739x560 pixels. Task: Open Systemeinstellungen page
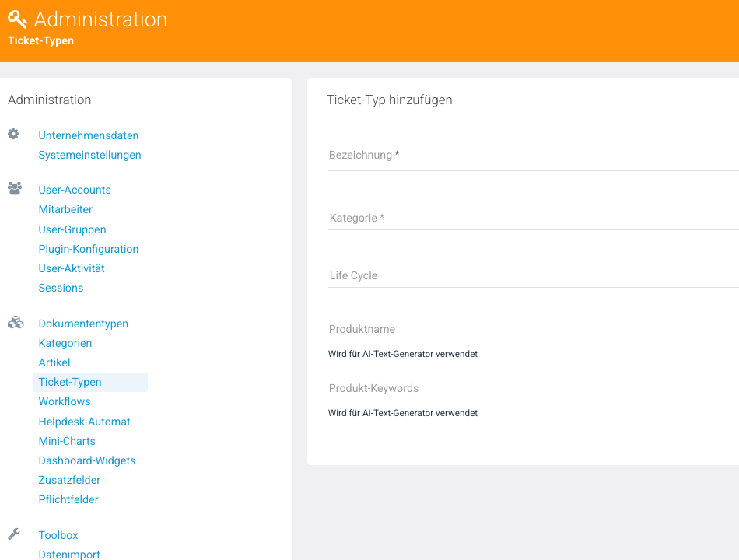89,155
